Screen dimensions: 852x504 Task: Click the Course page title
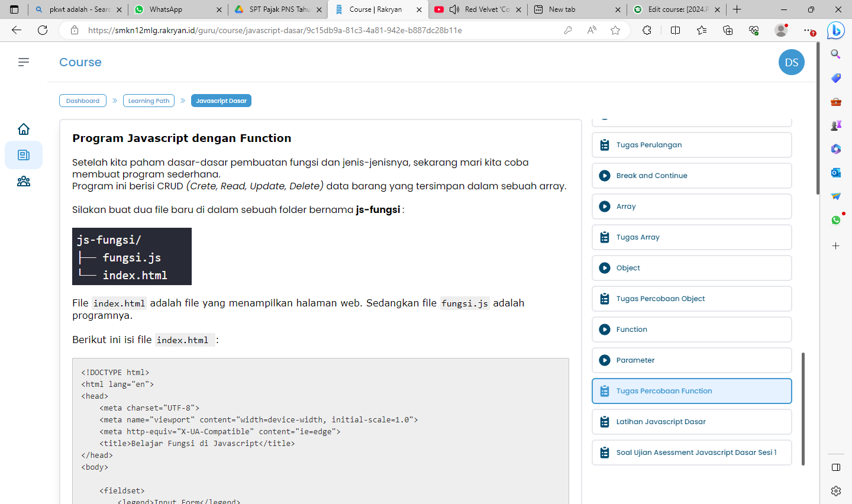click(x=80, y=62)
